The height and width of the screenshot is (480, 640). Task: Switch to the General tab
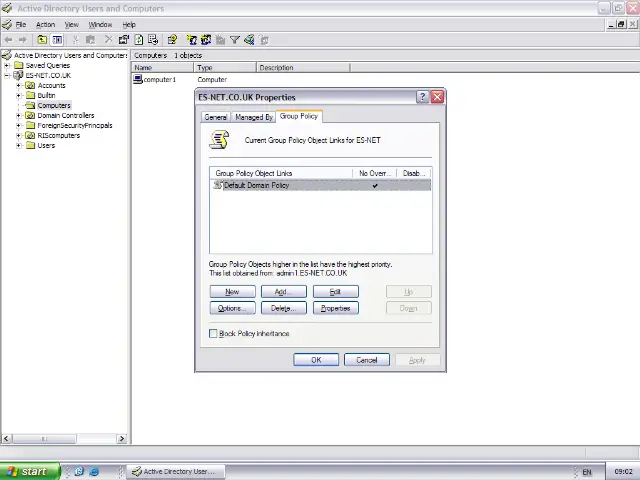pyautogui.click(x=216, y=117)
